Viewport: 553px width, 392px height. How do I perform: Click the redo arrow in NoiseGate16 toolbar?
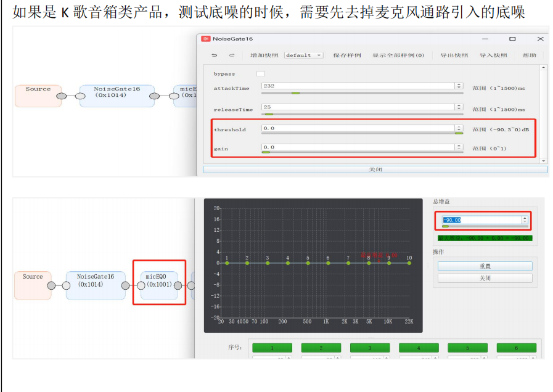[231, 55]
